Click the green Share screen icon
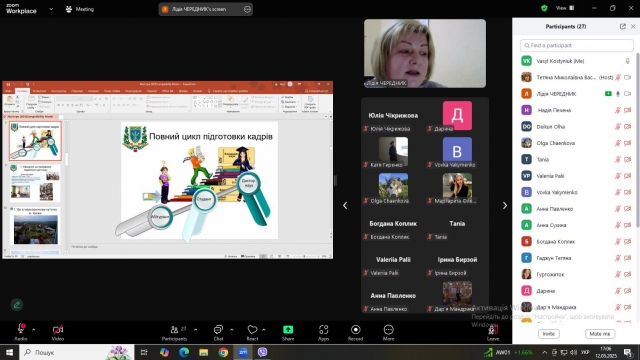The height and width of the screenshot is (360, 640). (288, 329)
